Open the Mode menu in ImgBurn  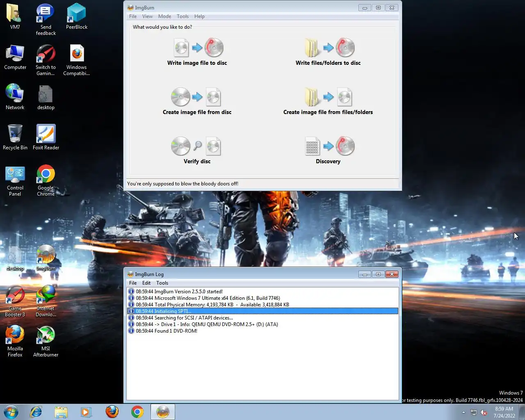pyautogui.click(x=164, y=16)
